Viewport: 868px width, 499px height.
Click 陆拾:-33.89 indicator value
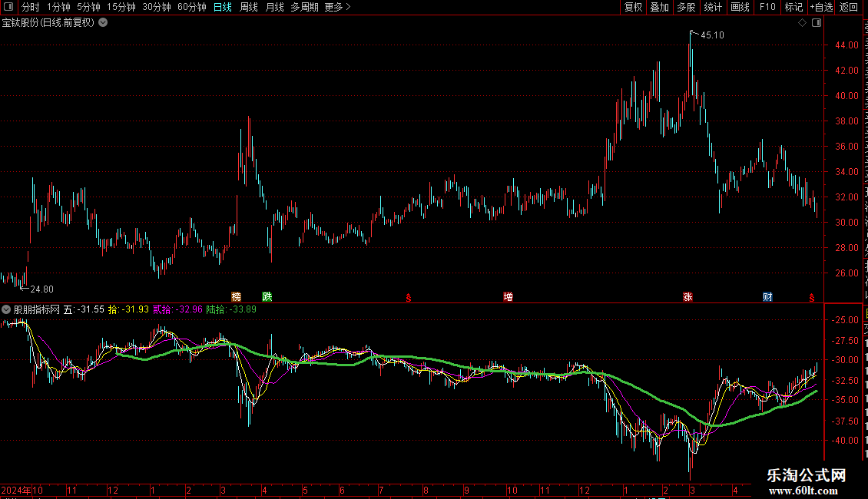point(231,309)
